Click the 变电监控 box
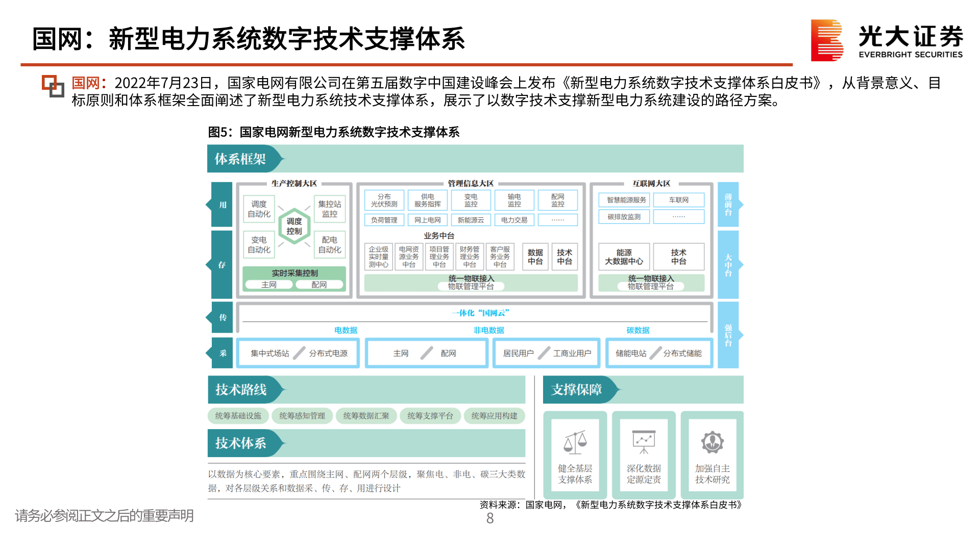 (471, 200)
